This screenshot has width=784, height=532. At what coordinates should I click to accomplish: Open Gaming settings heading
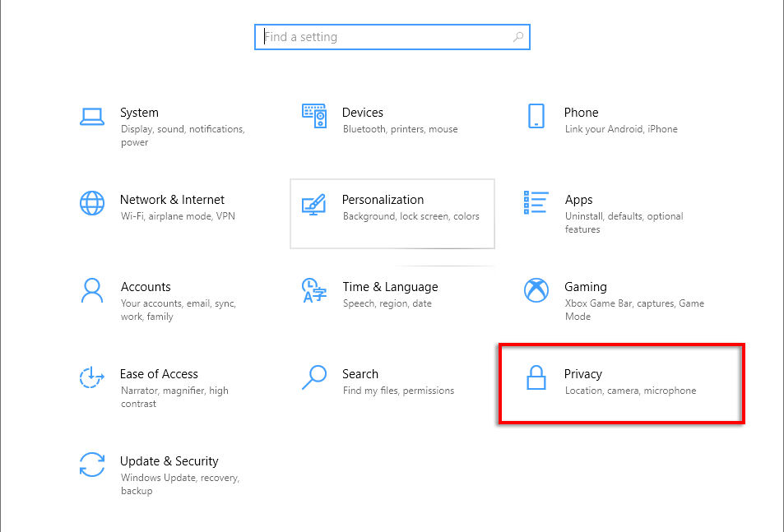click(586, 287)
